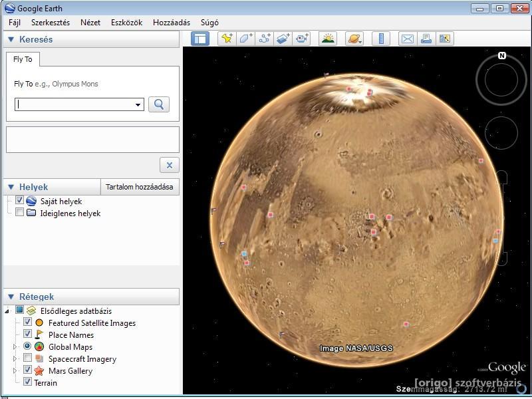The height and width of the screenshot is (399, 532).
Task: Enable the Spacecraft Imagery layer
Action: 27,358
